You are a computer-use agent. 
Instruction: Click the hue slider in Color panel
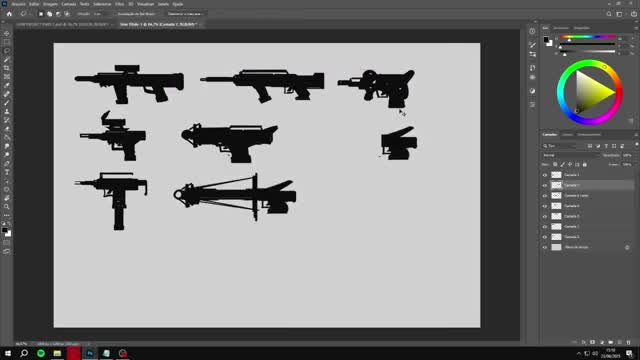click(x=588, y=37)
